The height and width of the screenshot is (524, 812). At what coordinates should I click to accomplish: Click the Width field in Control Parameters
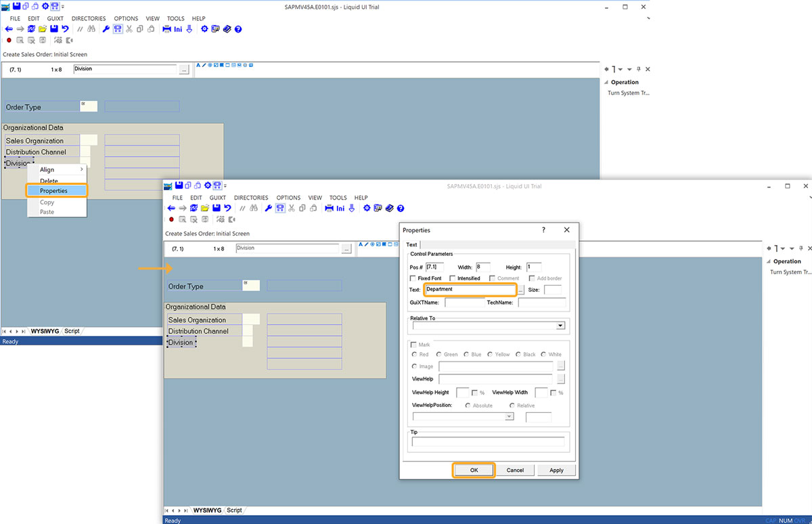(x=482, y=267)
